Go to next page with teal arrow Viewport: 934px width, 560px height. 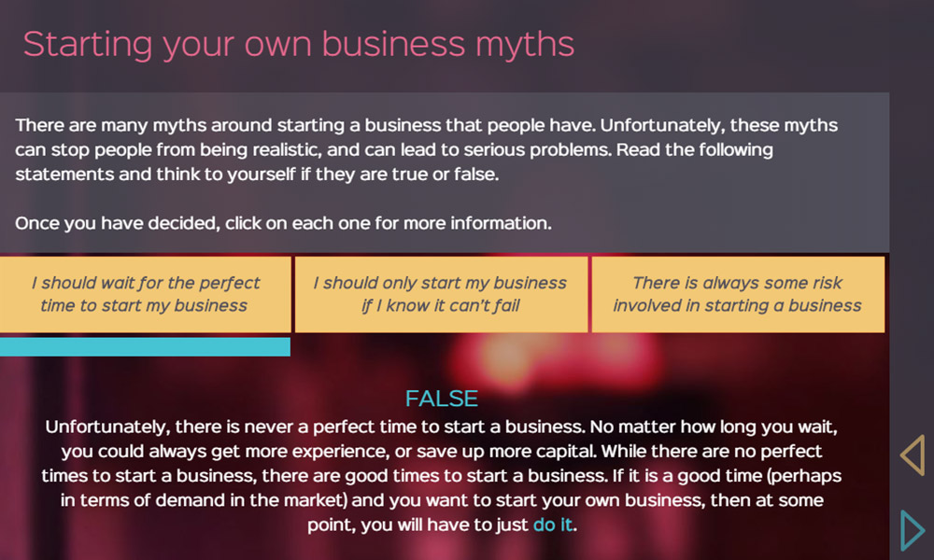[912, 530]
